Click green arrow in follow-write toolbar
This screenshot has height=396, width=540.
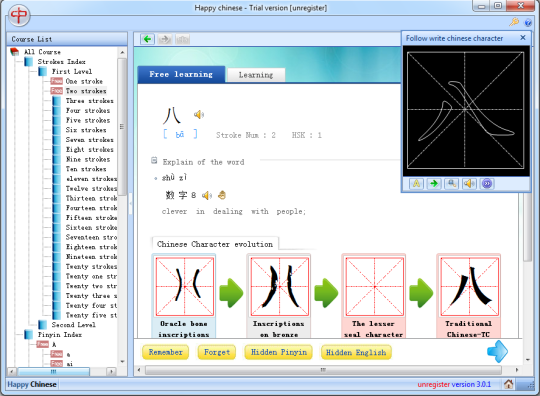click(x=434, y=184)
